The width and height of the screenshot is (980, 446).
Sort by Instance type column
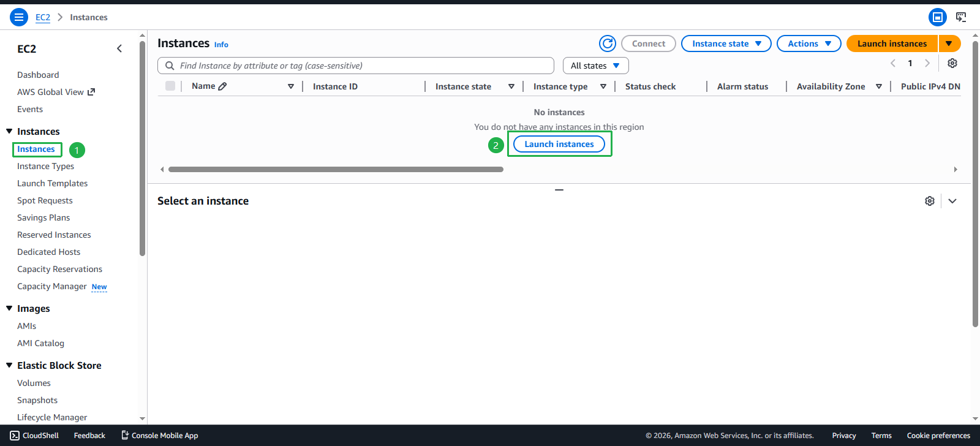pos(603,86)
